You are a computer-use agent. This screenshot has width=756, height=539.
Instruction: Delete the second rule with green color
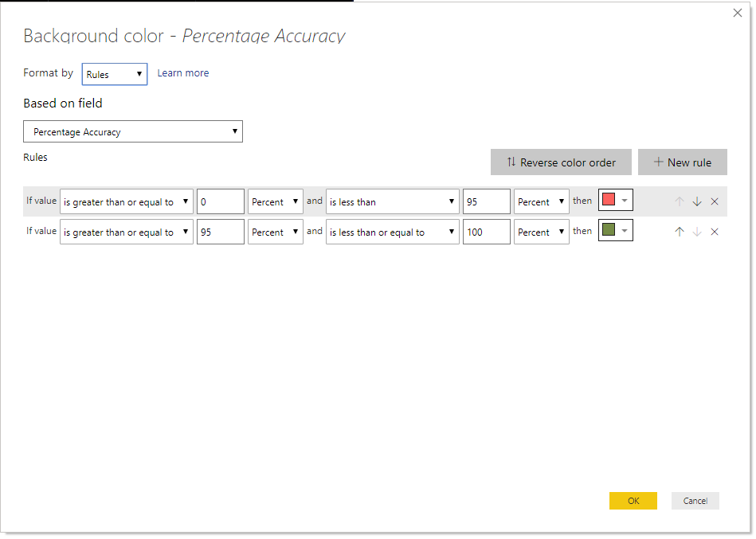pos(715,232)
